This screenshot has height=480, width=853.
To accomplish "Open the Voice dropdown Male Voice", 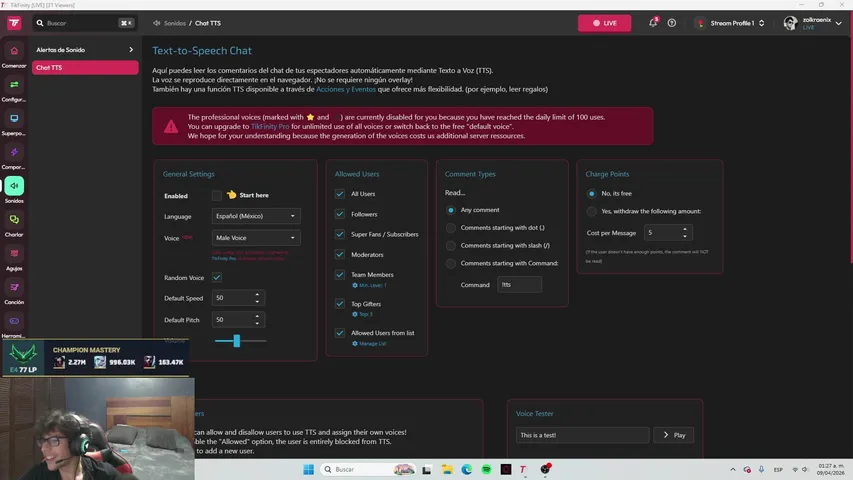I will tap(256, 238).
